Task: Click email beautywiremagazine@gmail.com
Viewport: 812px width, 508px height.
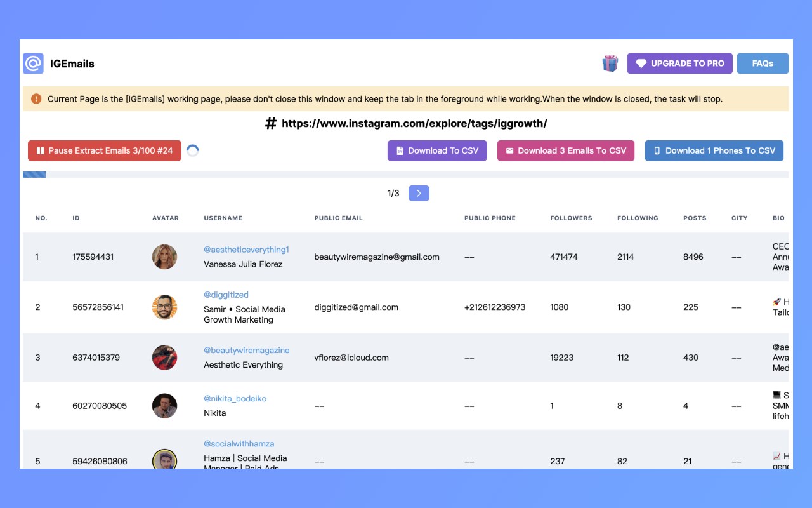Action: (377, 257)
